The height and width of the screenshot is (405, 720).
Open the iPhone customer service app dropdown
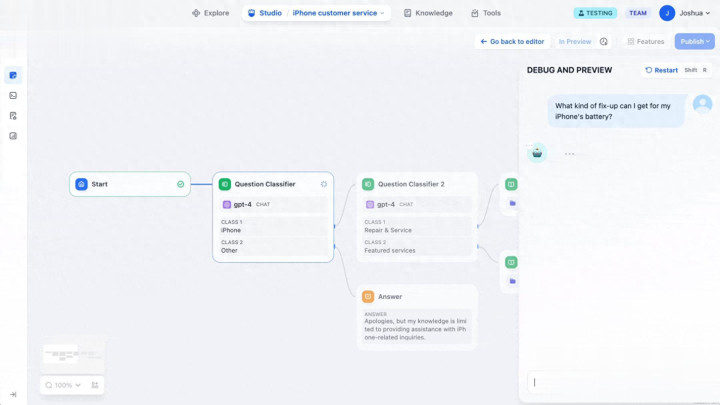point(338,13)
